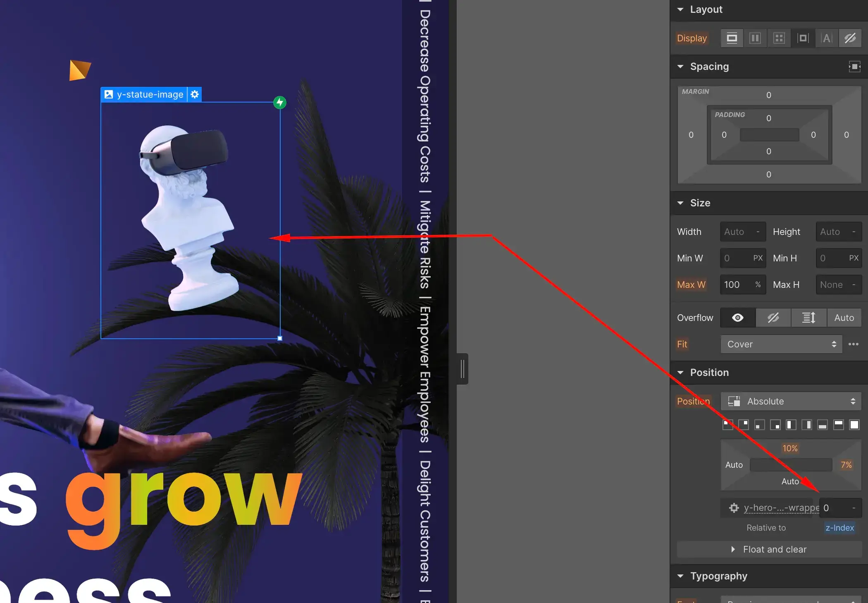The height and width of the screenshot is (603, 868).
Task: Apply top-left position preset
Action: pos(727,425)
